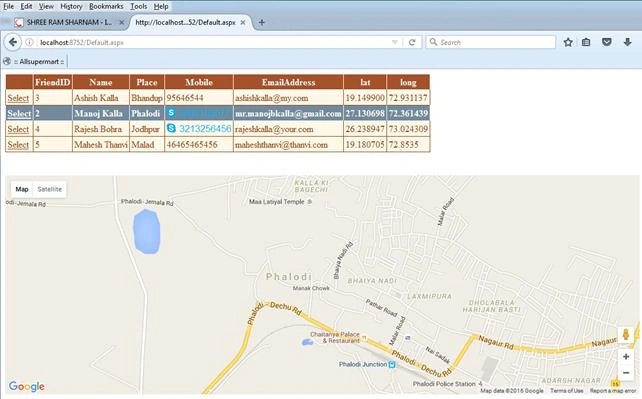Click the globe icon beside Allsupermart bookmark

tap(7, 61)
